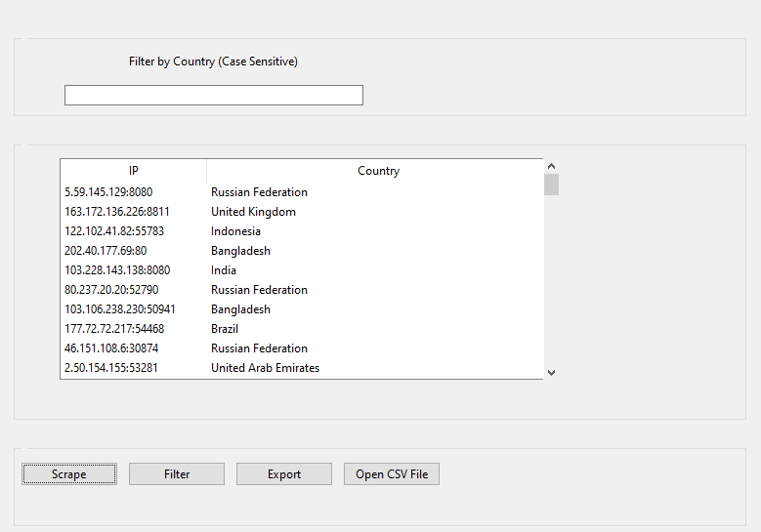This screenshot has height=532, width=761.
Task: Click the Export button
Action: click(x=284, y=473)
